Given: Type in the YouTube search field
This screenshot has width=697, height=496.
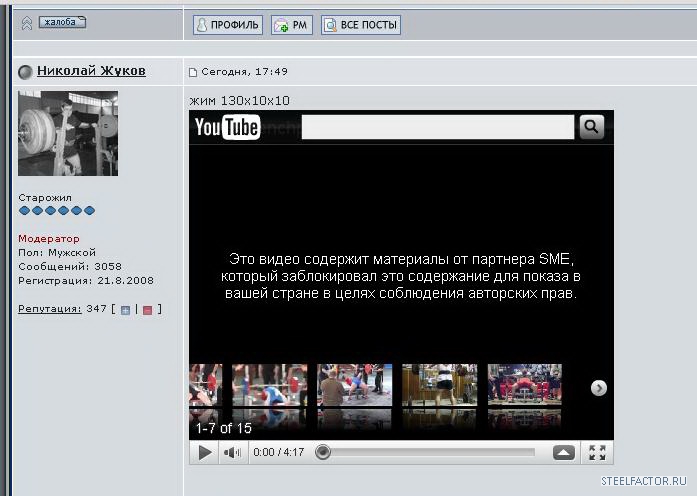Looking at the screenshot, I should 438,127.
